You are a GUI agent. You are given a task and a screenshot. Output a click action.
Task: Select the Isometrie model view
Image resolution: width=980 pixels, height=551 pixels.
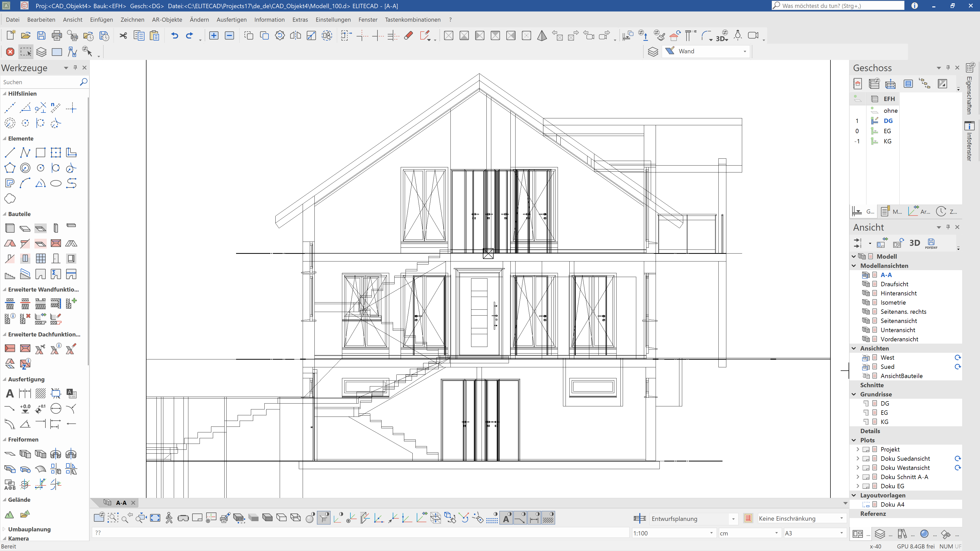(893, 302)
